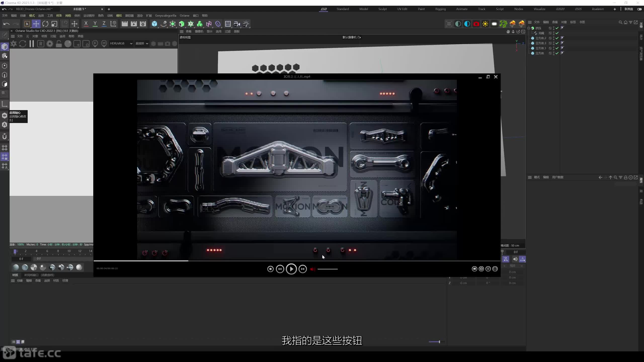Stop the video playback
This screenshot has width=644, height=362.
[x=270, y=269]
